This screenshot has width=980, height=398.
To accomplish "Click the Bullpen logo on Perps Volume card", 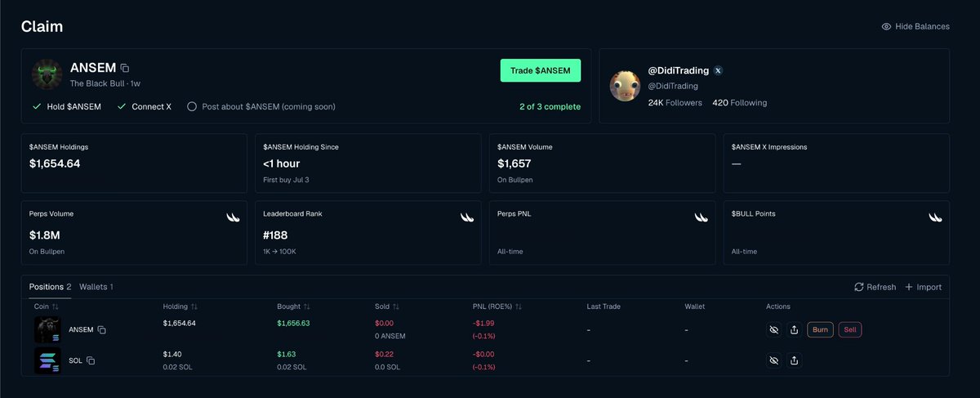I will pos(233,217).
